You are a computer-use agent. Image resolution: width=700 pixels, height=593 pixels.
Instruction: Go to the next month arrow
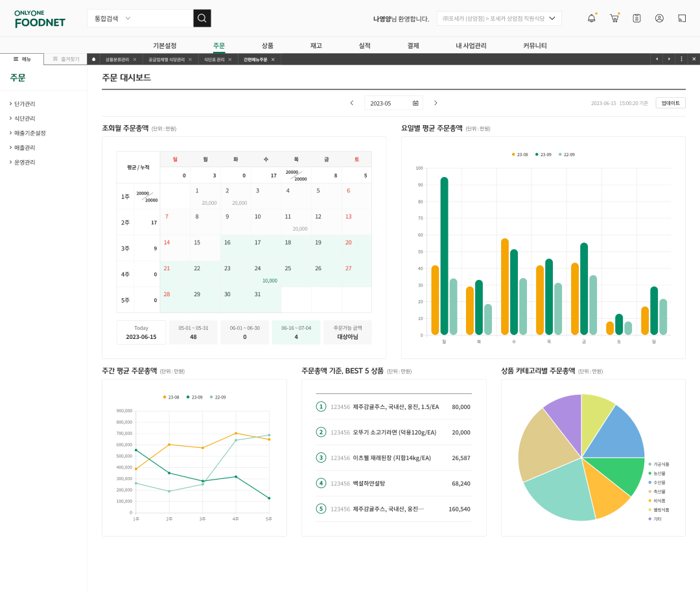[x=436, y=103]
